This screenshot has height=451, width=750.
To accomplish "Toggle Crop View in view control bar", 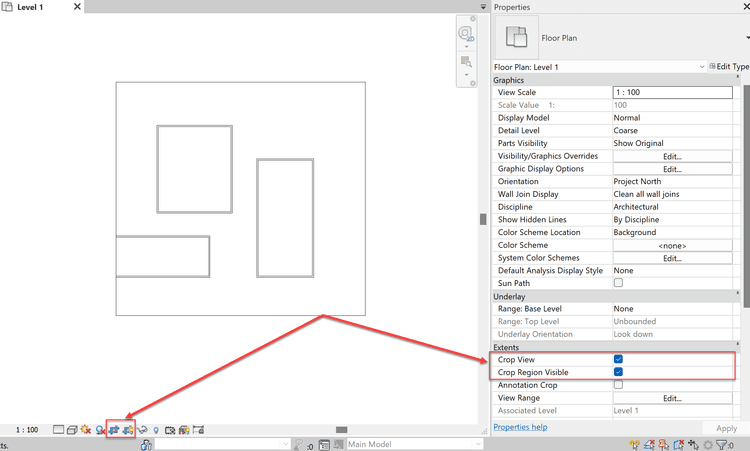I will coord(115,430).
